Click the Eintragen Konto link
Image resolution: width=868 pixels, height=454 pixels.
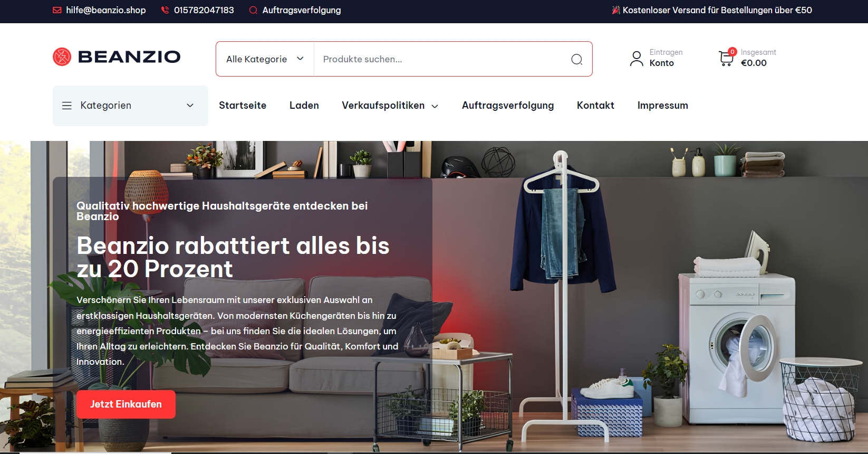pyautogui.click(x=666, y=58)
